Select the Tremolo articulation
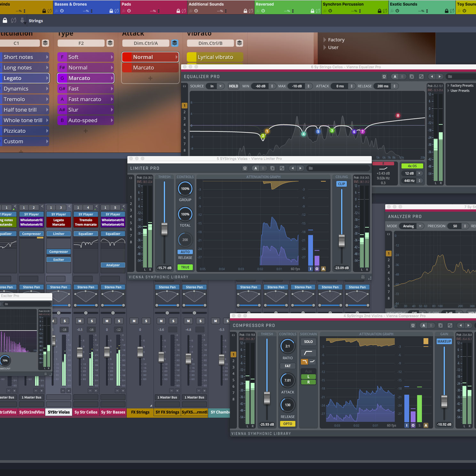Image resolution: width=476 pixels, height=476 pixels. 24,99
